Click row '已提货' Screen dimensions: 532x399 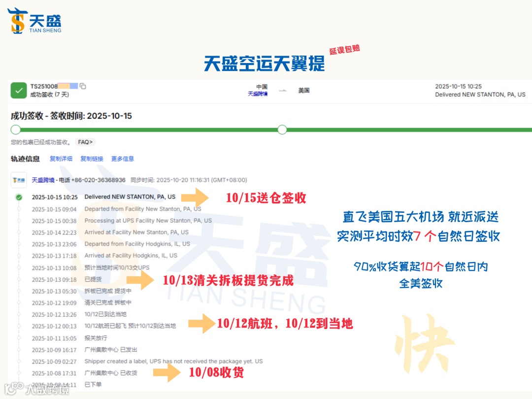tap(66, 279)
